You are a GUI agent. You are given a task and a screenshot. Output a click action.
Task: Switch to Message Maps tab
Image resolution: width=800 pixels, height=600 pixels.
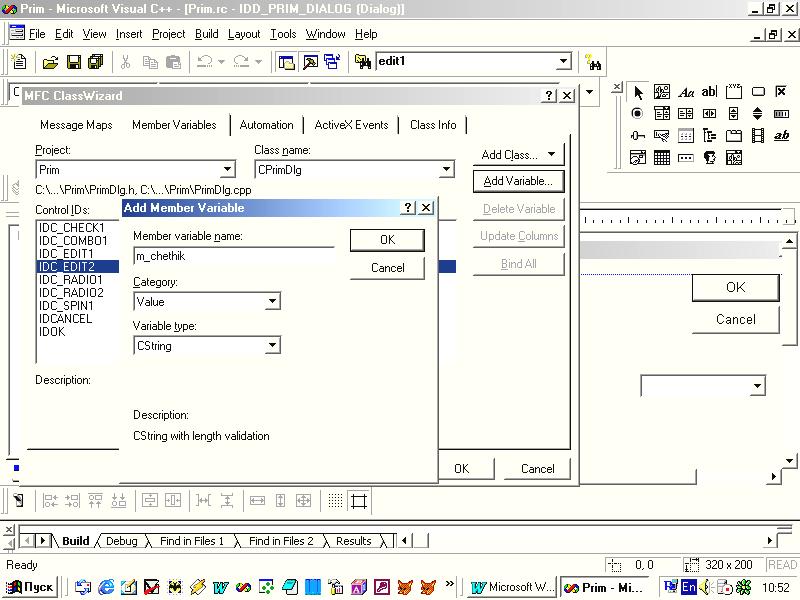(x=76, y=125)
